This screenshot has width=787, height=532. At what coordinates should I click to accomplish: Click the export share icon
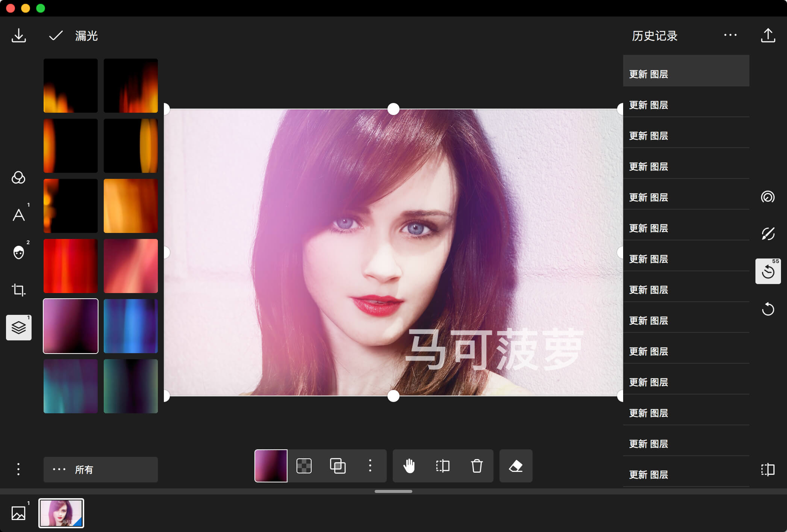pyautogui.click(x=768, y=35)
